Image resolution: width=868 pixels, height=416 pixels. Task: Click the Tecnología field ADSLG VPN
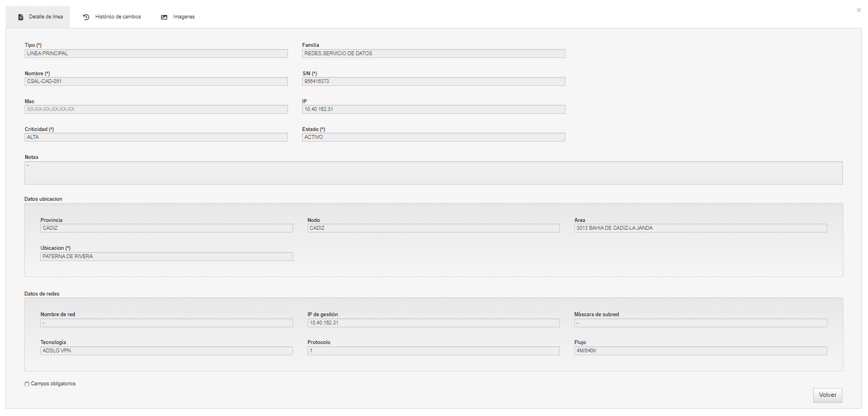pyautogui.click(x=166, y=351)
